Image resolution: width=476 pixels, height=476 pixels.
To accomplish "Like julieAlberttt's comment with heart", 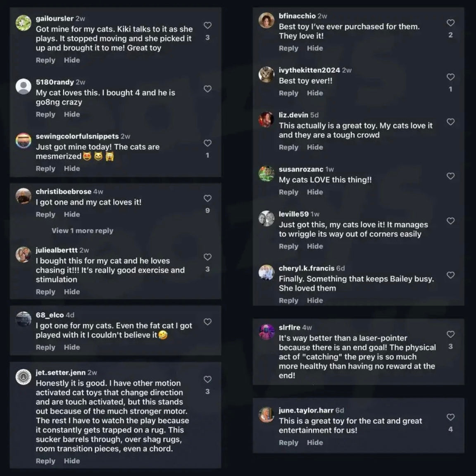I will click(x=207, y=257).
